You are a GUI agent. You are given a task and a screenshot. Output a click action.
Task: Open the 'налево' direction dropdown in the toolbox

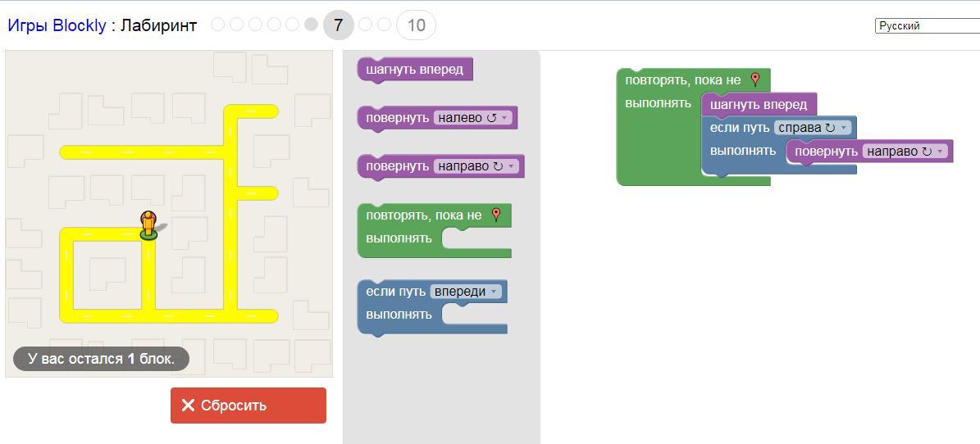(472, 118)
